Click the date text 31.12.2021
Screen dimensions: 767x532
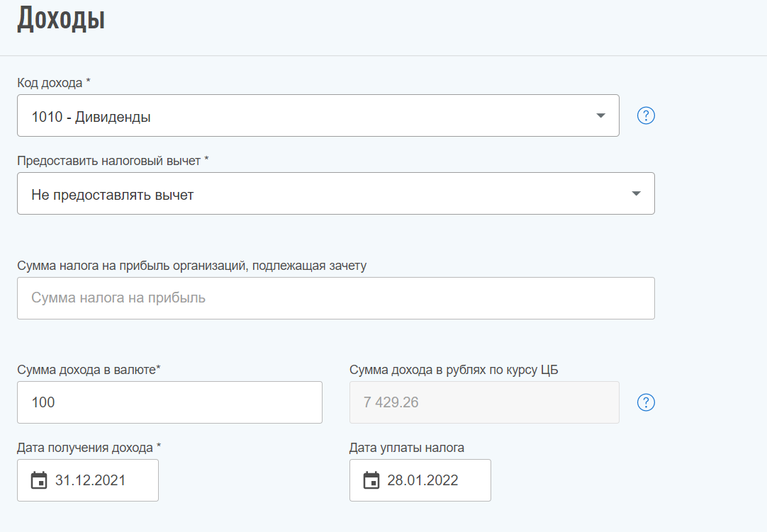[x=90, y=480]
